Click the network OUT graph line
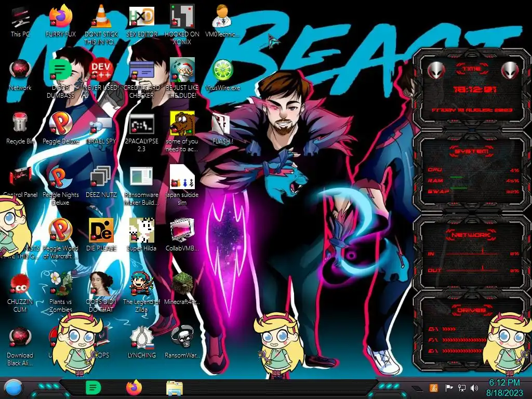The image size is (532, 399). [472, 270]
